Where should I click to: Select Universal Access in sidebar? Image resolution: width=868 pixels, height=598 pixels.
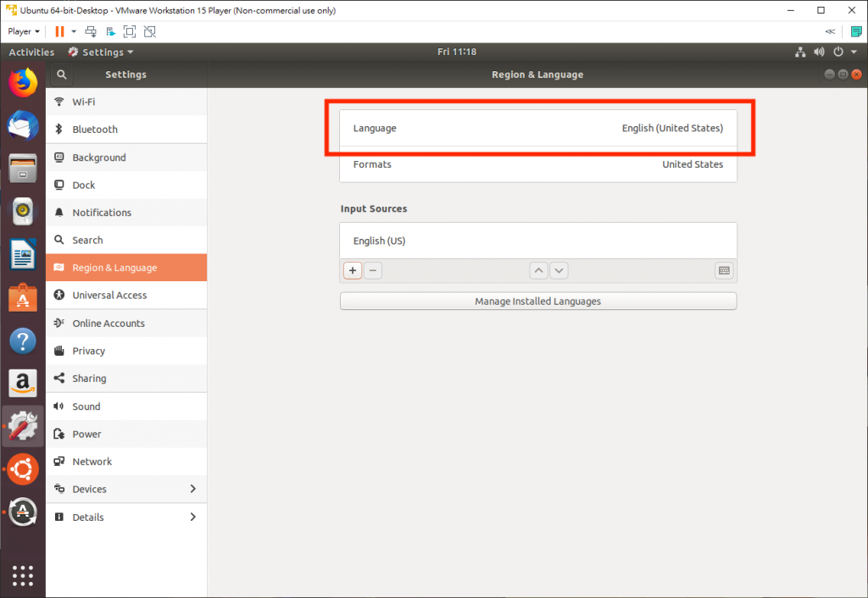127,296
